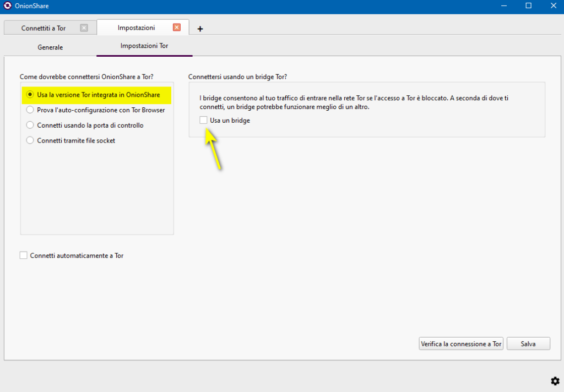Close the 'Impostazioni' tab with the red X
The width and height of the screenshot is (564, 392).
[176, 28]
